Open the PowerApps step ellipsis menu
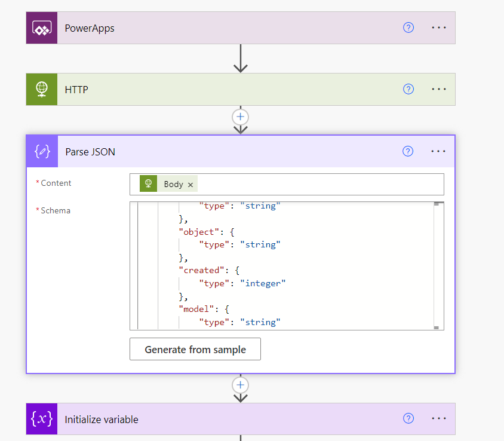 click(439, 27)
